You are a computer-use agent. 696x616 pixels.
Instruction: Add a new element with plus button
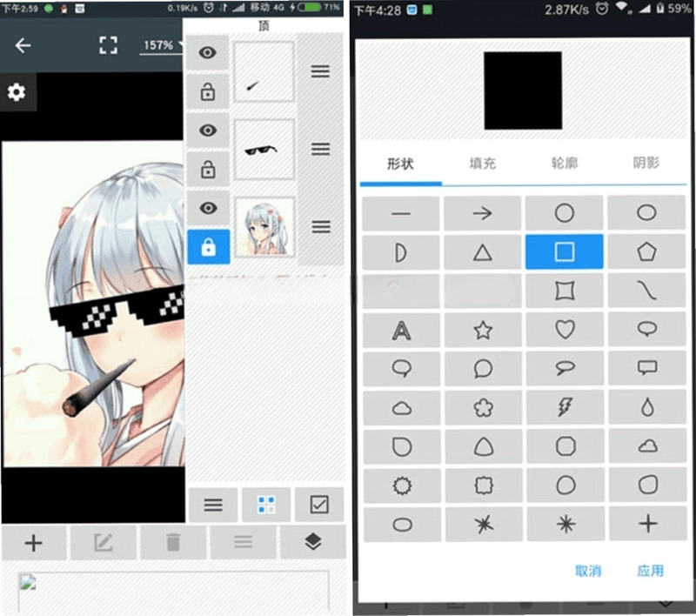[x=34, y=543]
